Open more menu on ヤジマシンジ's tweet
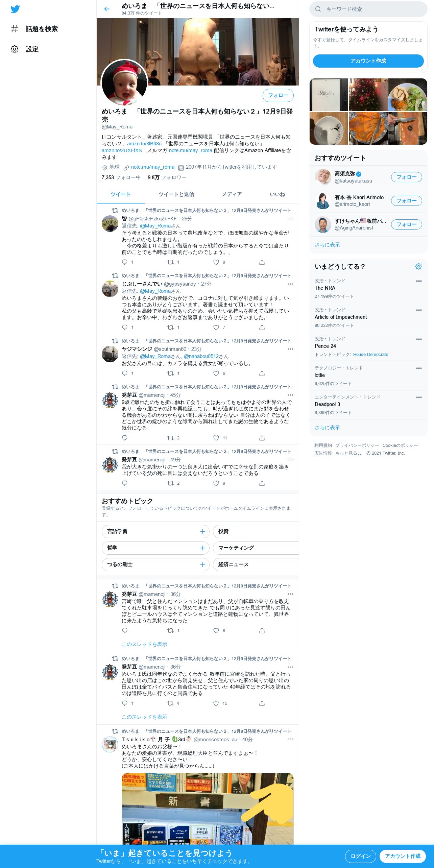The width and height of the screenshot is (434, 868). pyautogui.click(x=290, y=349)
